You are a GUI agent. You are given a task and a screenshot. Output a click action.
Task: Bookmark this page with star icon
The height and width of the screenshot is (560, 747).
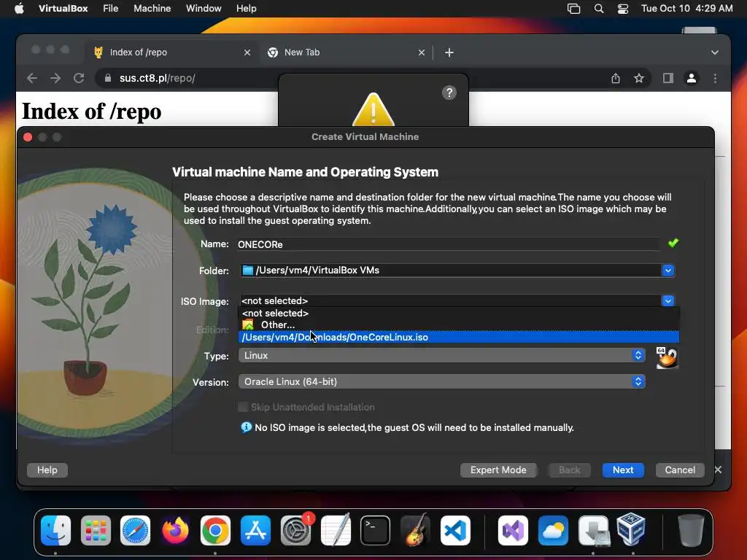click(x=639, y=78)
